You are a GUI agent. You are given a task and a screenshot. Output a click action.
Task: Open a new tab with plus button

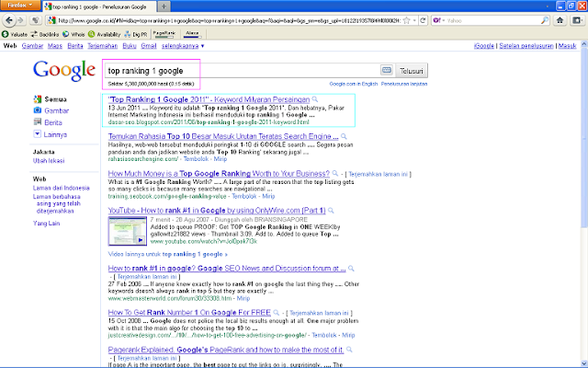[164, 6]
